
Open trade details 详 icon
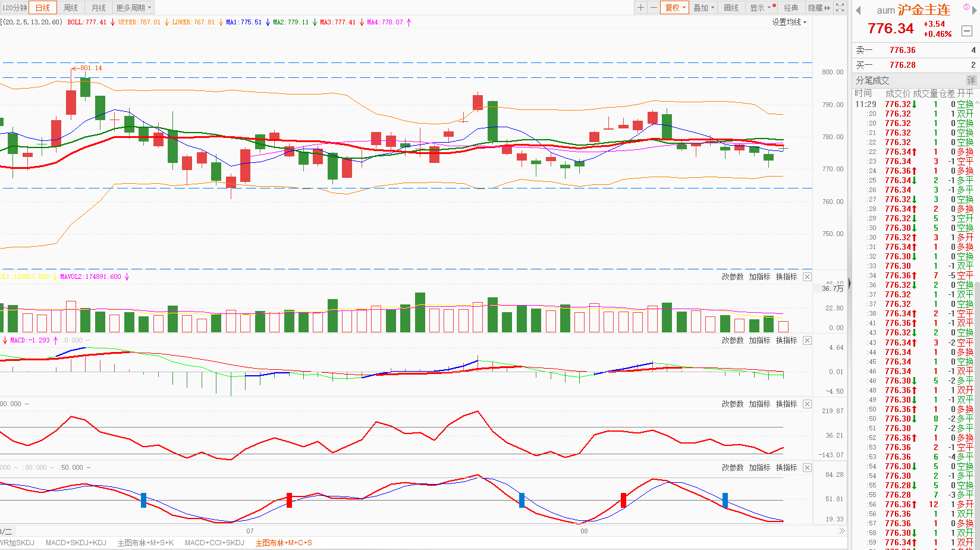tap(971, 80)
